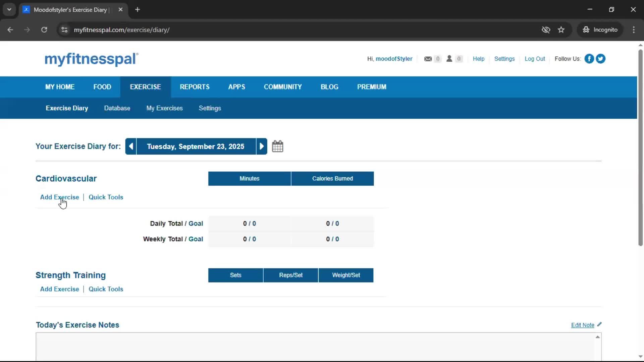Open the moodofStyler profile link
The height and width of the screenshot is (362, 644).
pos(394,59)
